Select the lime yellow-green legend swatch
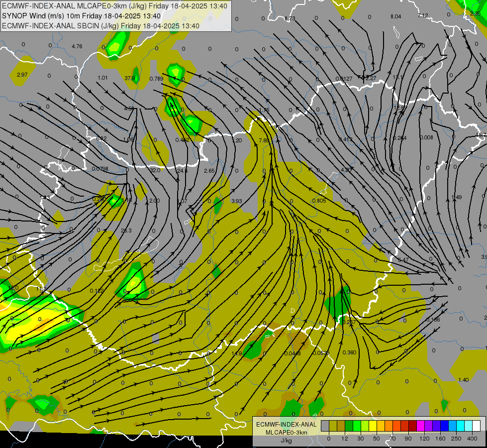Image resolution: width=487 pixels, height=448 pixels. (x=365, y=426)
